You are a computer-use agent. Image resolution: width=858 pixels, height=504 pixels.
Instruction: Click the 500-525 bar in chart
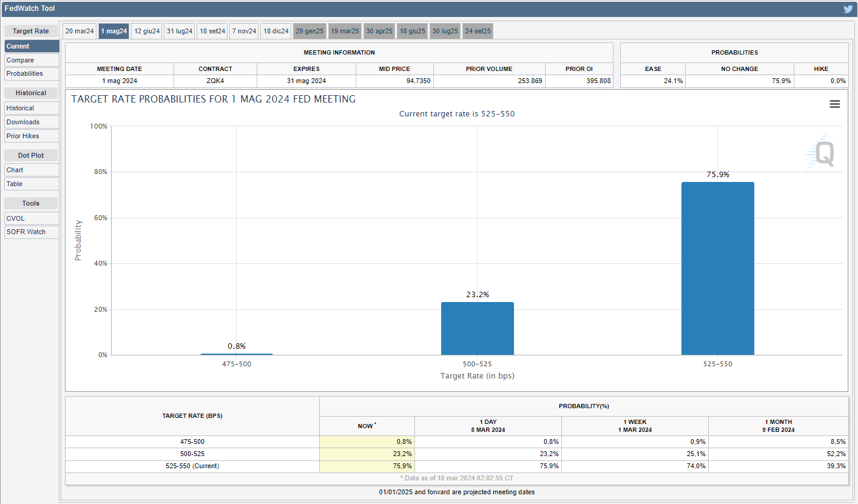point(477,328)
